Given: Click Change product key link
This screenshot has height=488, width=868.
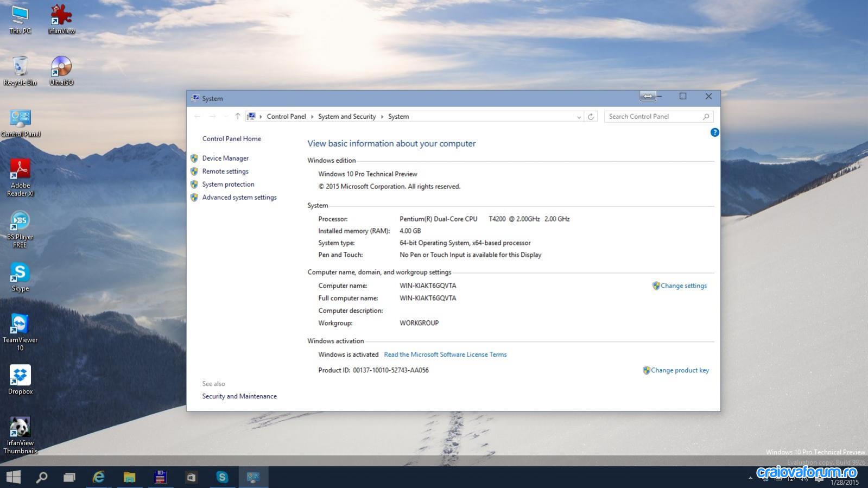Looking at the screenshot, I should [x=680, y=370].
